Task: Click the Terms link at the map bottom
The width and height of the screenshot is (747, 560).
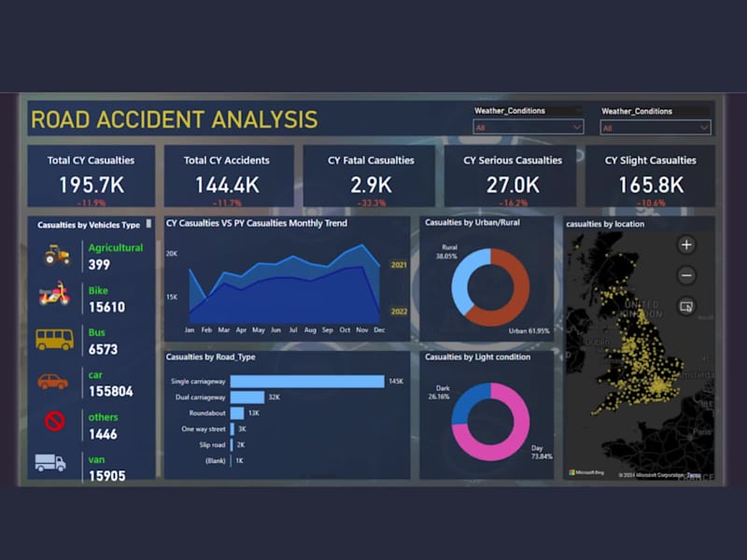Action: (x=692, y=474)
